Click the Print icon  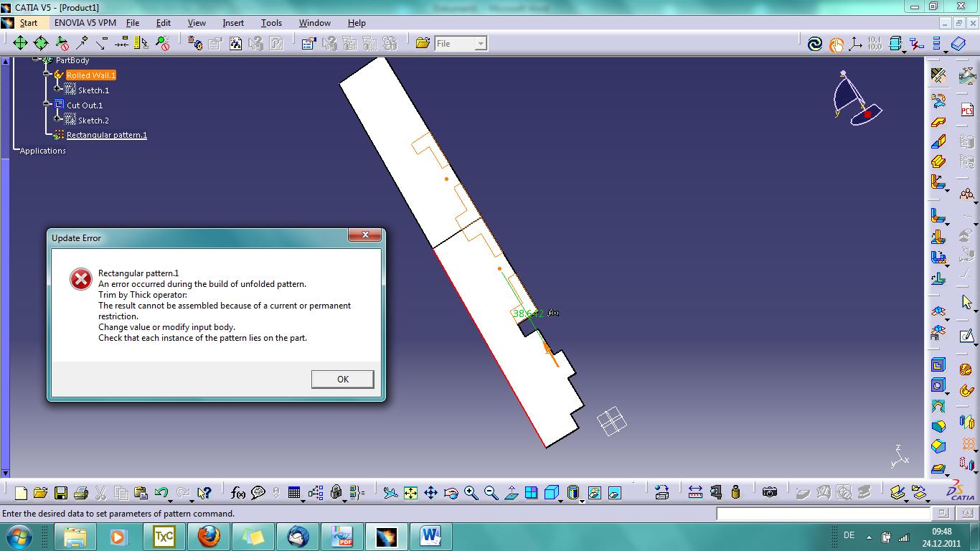81,493
